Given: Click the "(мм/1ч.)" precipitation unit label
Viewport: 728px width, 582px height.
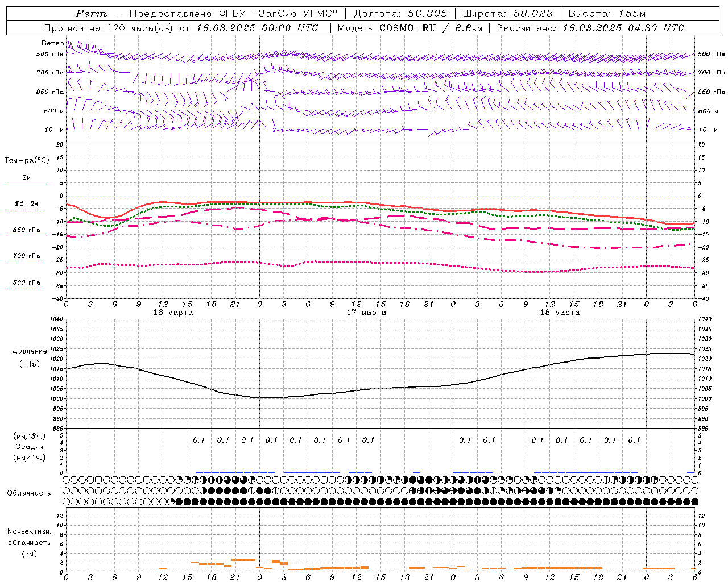Looking at the screenshot, I should (x=30, y=458).
